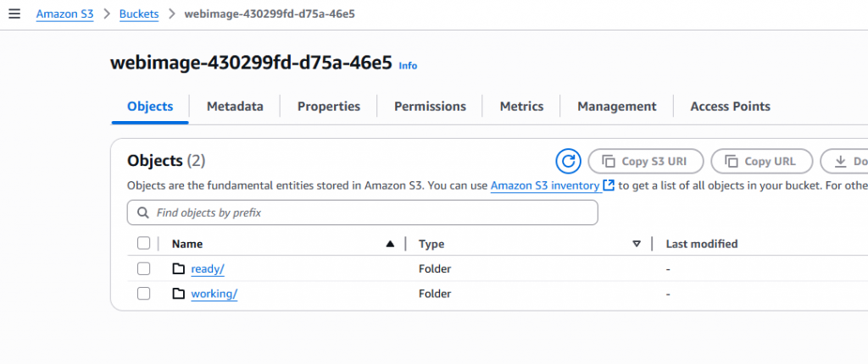Click the Copy URL button
Image resolution: width=868 pixels, height=364 pixels.
coord(761,161)
